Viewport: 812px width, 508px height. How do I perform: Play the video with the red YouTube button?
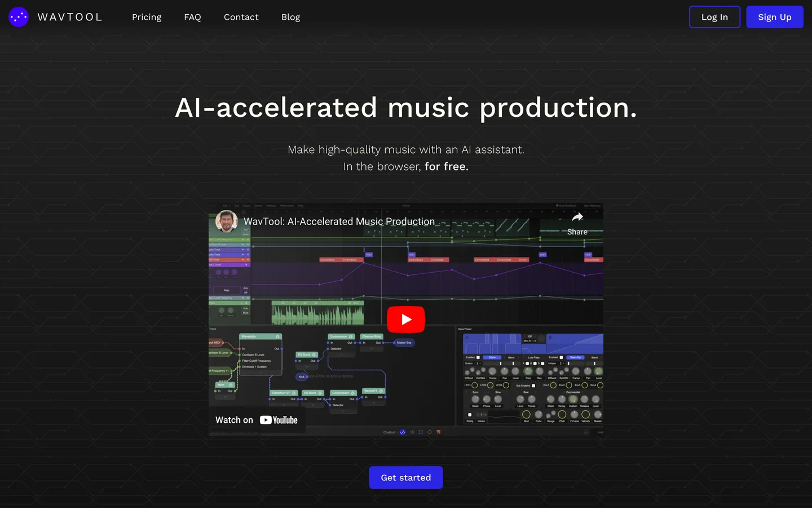coord(406,319)
